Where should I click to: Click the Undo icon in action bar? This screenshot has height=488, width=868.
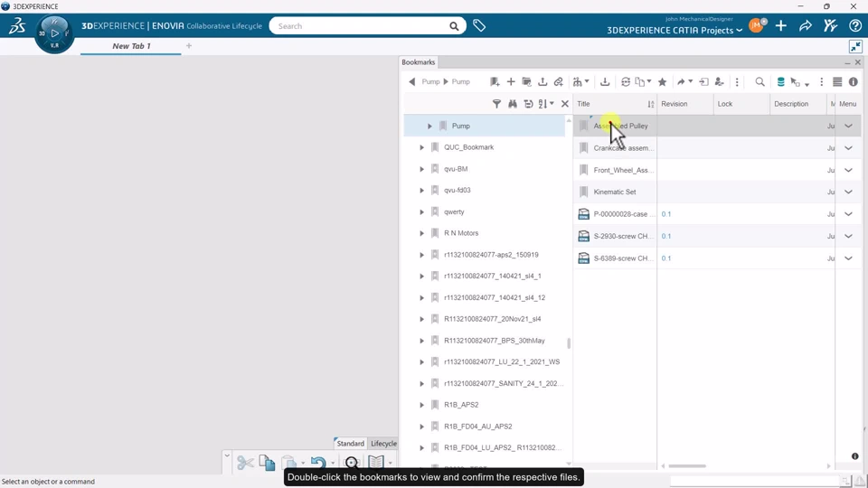pyautogui.click(x=317, y=462)
